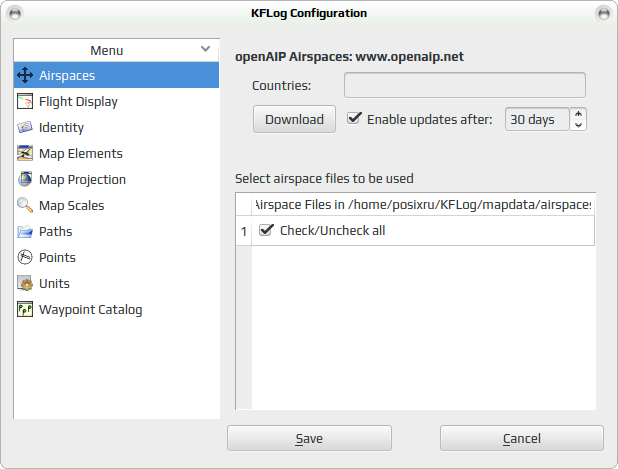Image resolution: width=618 pixels, height=469 pixels.
Task: Save the configuration
Action: pyautogui.click(x=309, y=438)
